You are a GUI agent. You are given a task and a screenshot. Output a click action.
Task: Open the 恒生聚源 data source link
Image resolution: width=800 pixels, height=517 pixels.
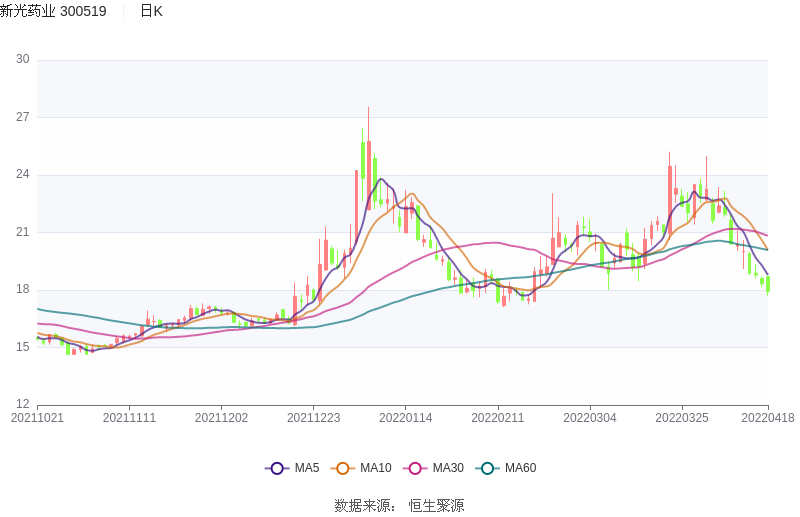(x=436, y=506)
